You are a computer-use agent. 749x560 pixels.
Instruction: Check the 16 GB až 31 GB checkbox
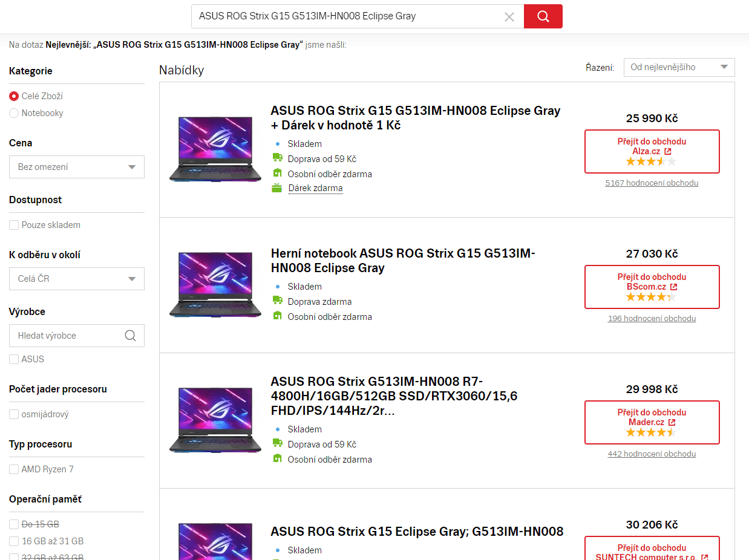tap(14, 541)
